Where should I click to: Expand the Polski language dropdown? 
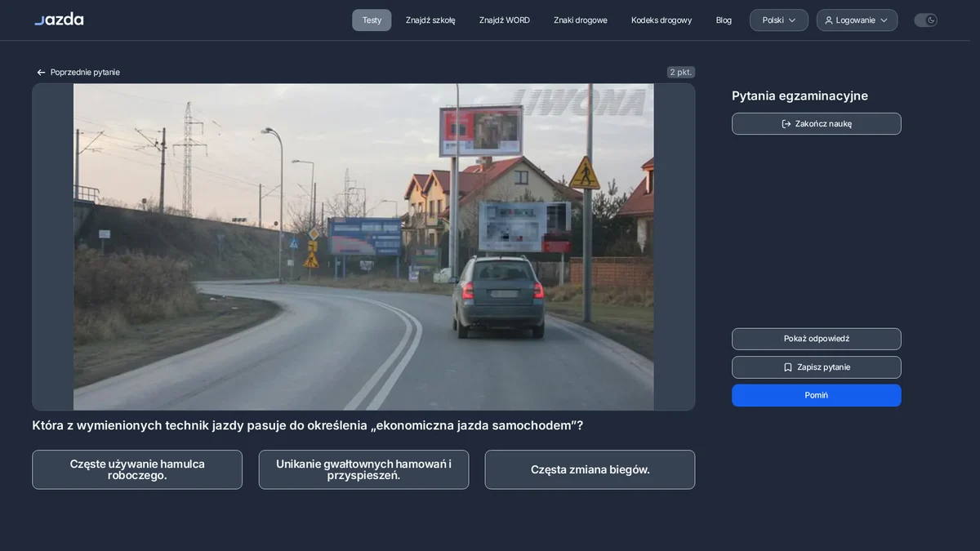click(x=779, y=20)
